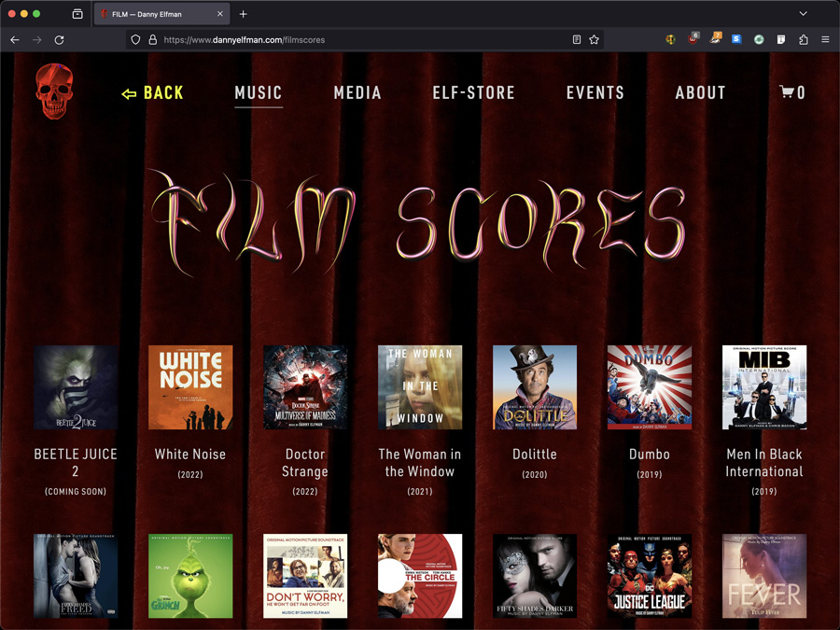The image size is (840, 630).
Task: Open a new browser tab
Action: (243, 14)
